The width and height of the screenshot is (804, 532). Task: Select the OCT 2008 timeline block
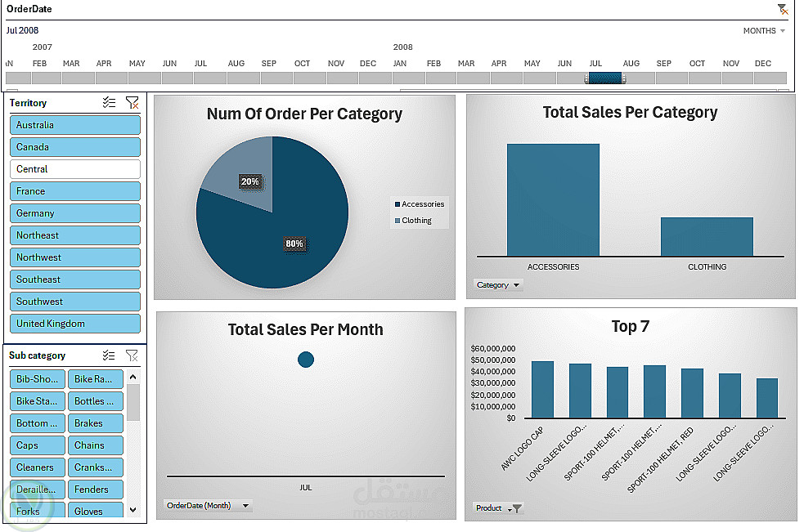click(704, 78)
